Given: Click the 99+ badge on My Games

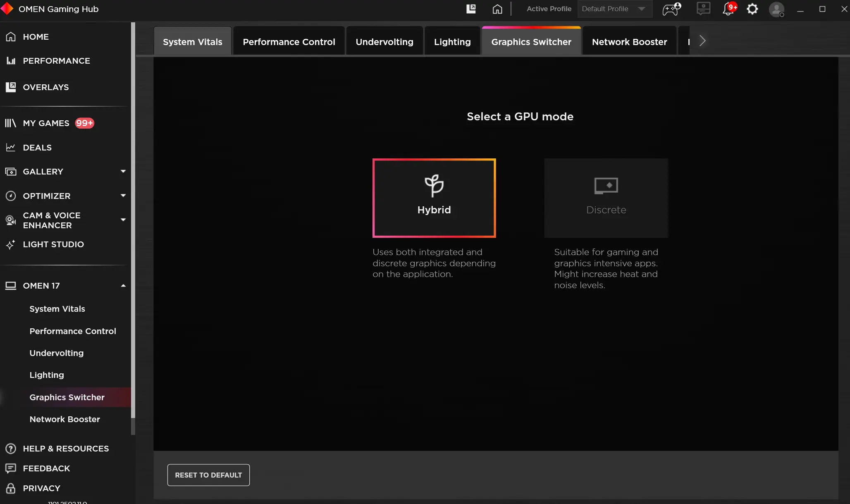Looking at the screenshot, I should [x=85, y=123].
